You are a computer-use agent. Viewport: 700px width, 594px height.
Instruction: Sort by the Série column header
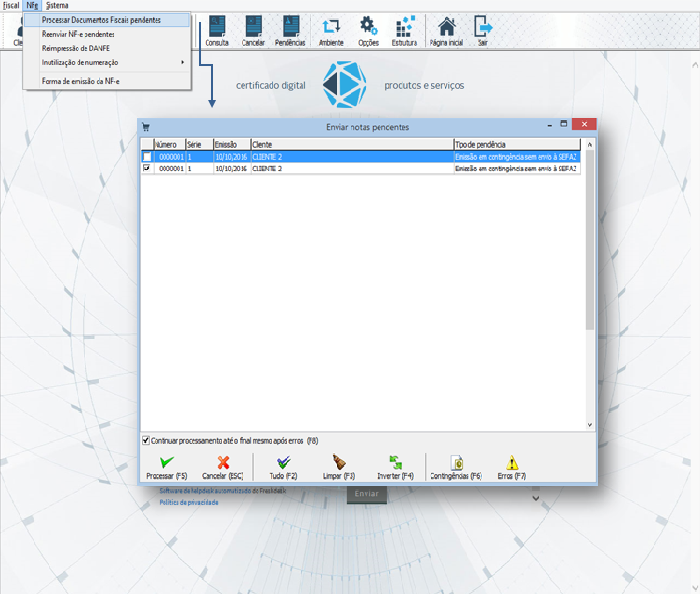tap(200, 144)
